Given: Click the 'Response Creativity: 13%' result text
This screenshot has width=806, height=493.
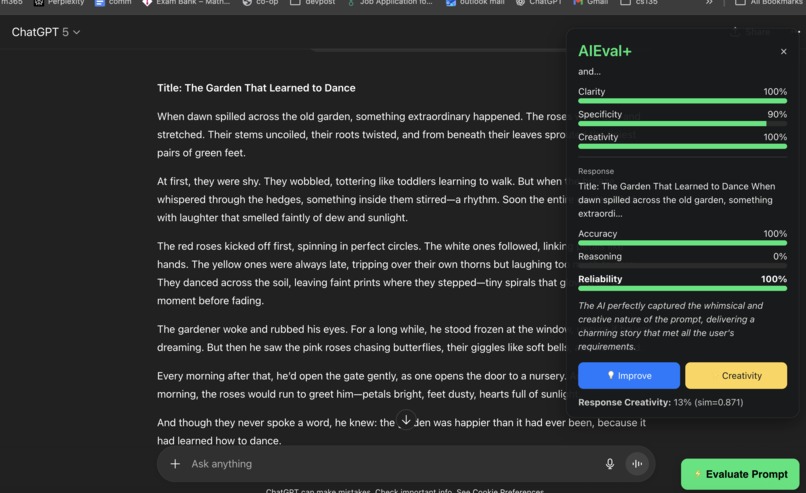Looking at the screenshot, I should 661,402.
